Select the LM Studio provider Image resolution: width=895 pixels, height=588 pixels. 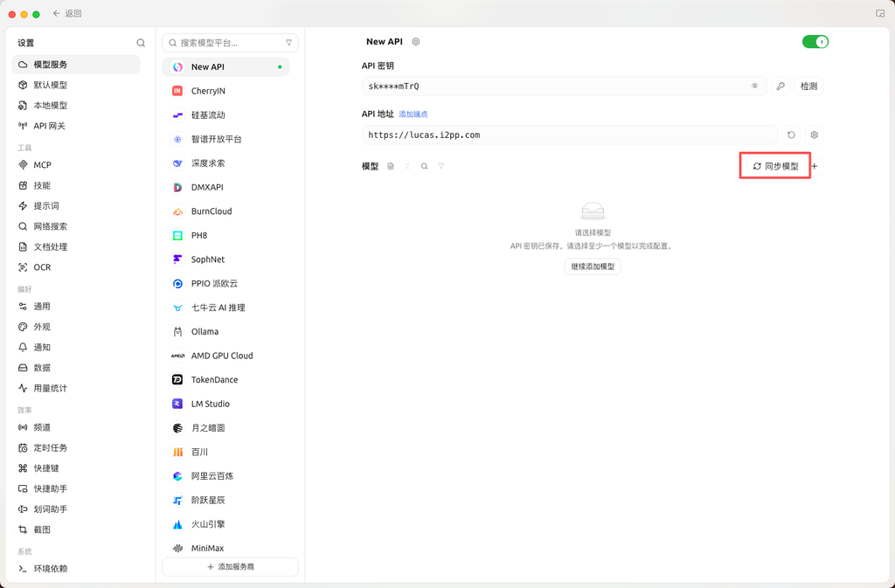225,404
